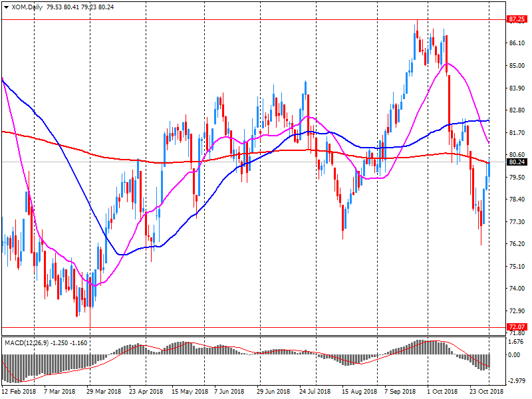Click the -2.979 MACD scale value
This screenshot has height=399, width=532.
tap(516, 381)
